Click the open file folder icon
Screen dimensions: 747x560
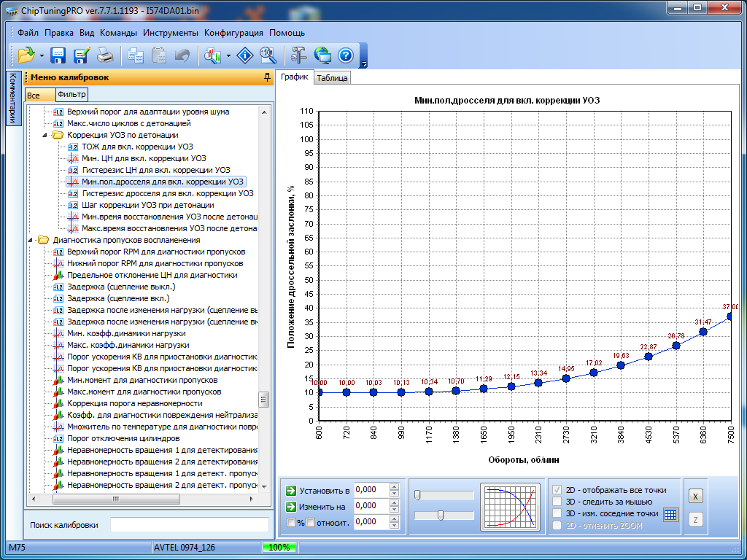pyautogui.click(x=26, y=55)
